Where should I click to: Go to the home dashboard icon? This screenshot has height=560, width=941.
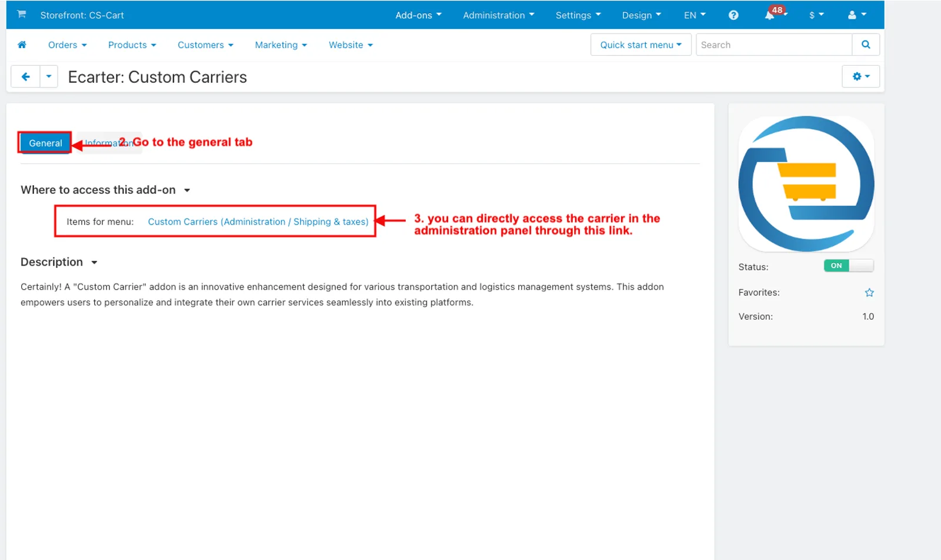(x=22, y=45)
